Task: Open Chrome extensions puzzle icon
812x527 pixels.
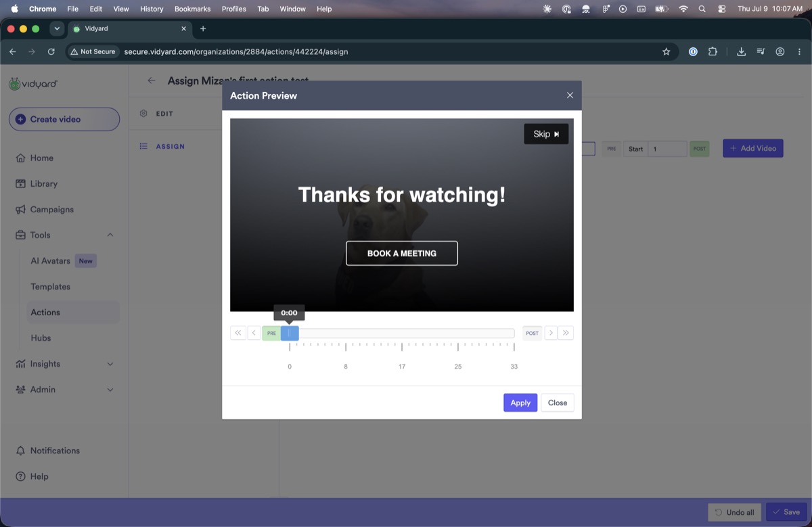Action: coord(713,51)
